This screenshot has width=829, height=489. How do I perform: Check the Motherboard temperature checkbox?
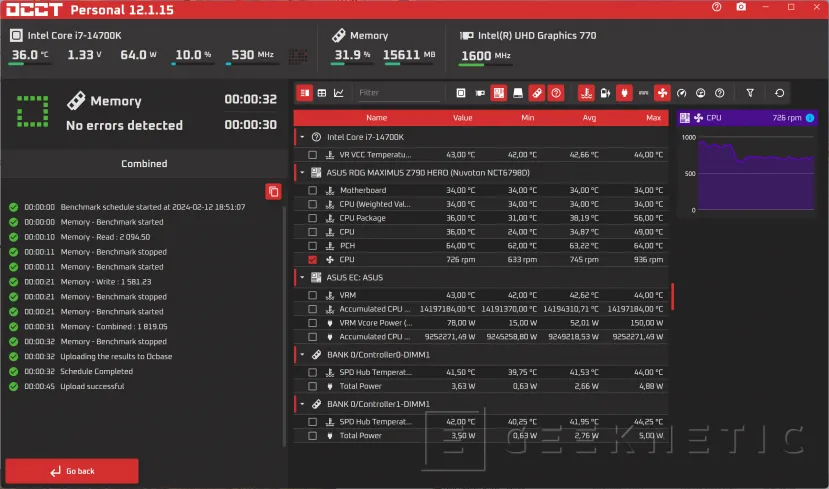point(312,190)
